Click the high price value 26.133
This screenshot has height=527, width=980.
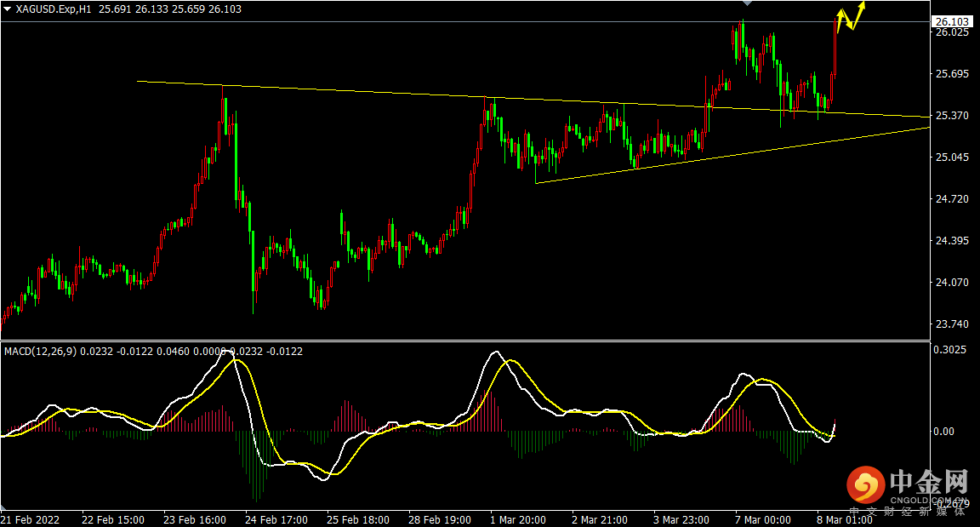pyautogui.click(x=151, y=9)
